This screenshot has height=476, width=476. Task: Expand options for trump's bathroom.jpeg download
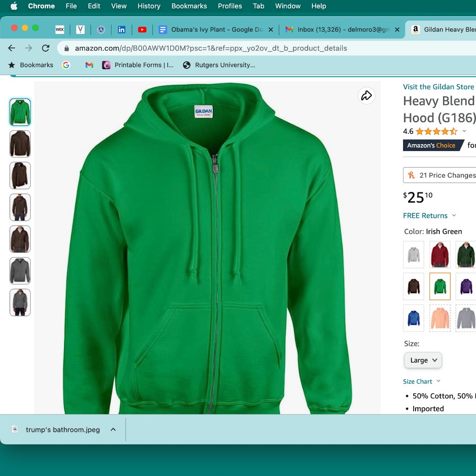click(113, 430)
